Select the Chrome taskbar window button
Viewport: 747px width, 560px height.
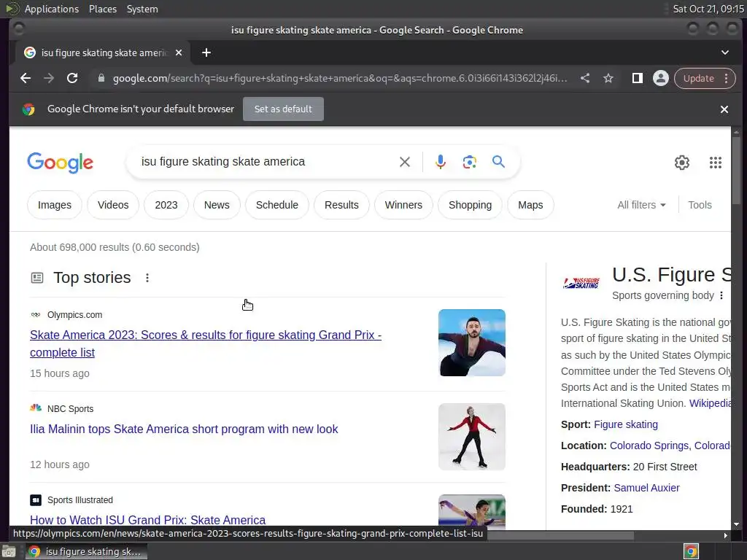click(86, 551)
